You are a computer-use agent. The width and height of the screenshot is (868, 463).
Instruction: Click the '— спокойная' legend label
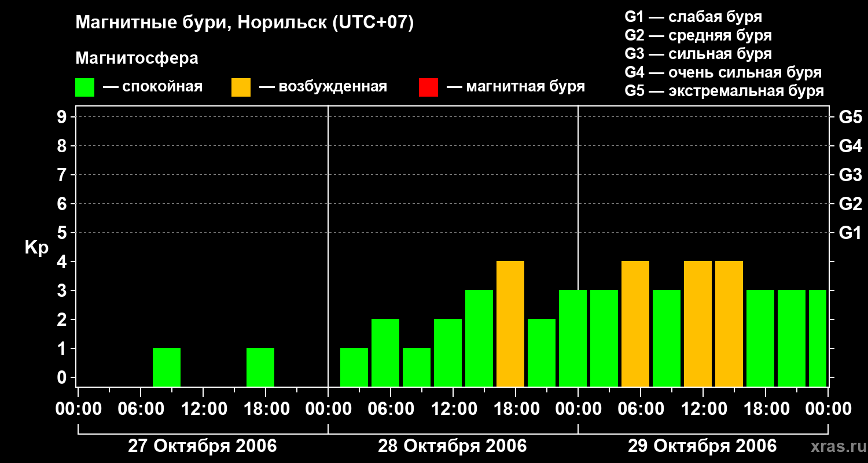153,87
